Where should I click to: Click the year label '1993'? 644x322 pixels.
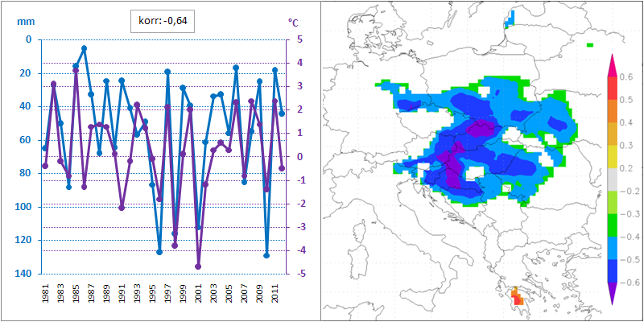(x=137, y=293)
